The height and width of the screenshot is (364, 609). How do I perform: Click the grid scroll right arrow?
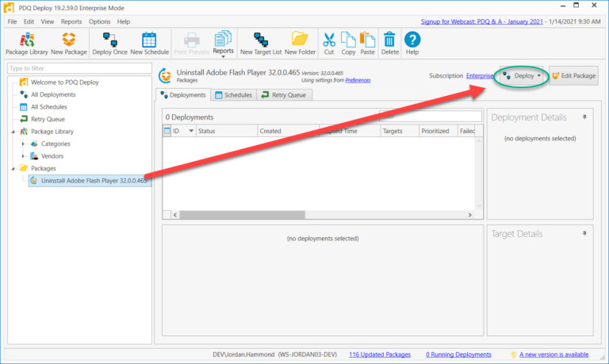pyautogui.click(x=469, y=215)
